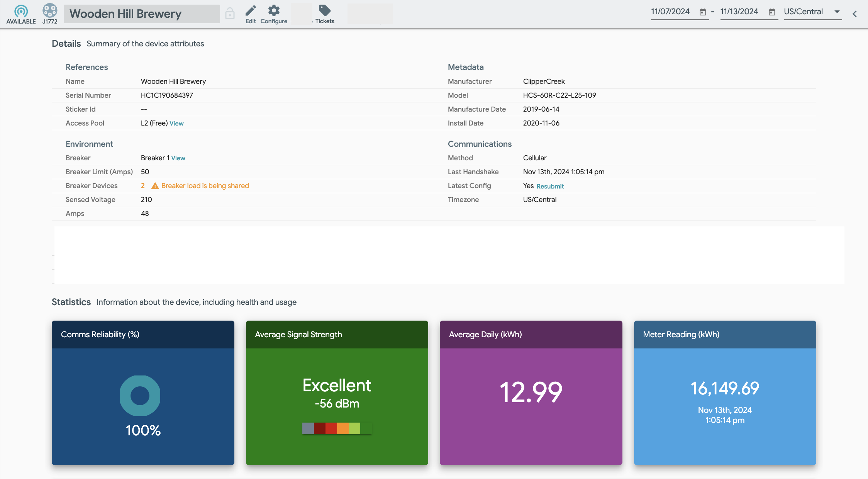
Task: Open the end date calendar picker
Action: (772, 12)
